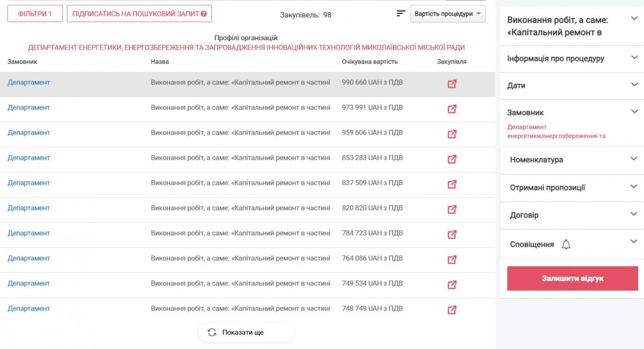644x349 pixels.
Task: Open the Департамент link in the first row
Action: tap(29, 82)
